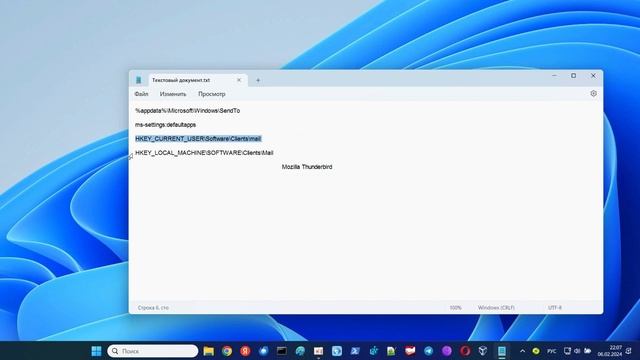Launch Google Chrome from the taskbar
640x360 pixels.
point(227,351)
